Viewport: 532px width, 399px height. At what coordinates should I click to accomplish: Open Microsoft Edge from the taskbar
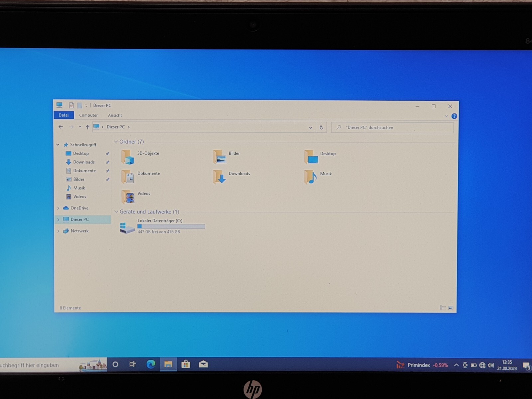(151, 364)
